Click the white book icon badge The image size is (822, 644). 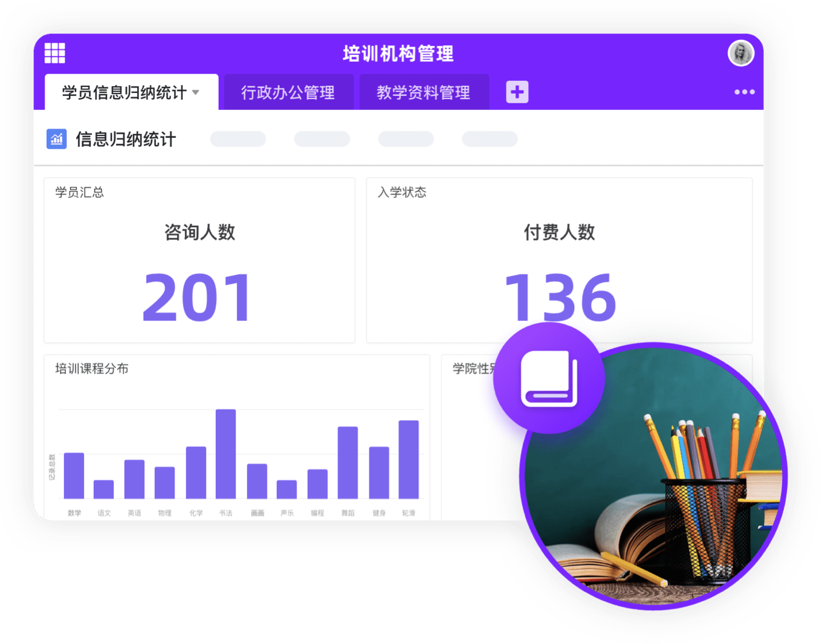(x=549, y=378)
